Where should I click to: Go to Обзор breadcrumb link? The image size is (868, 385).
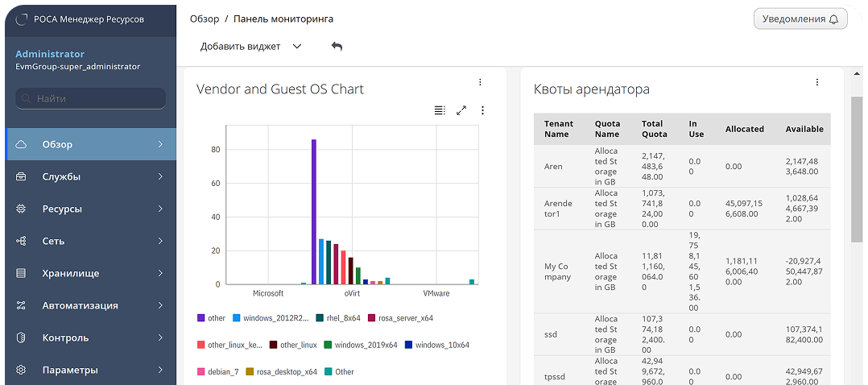(x=205, y=19)
